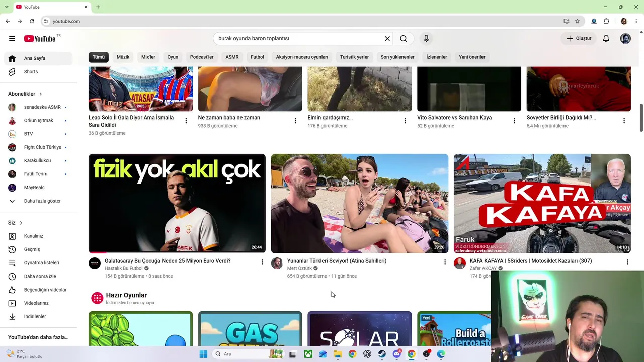644x362 pixels.
Task: Select the İzlenenler filter chip
Action: point(437,57)
